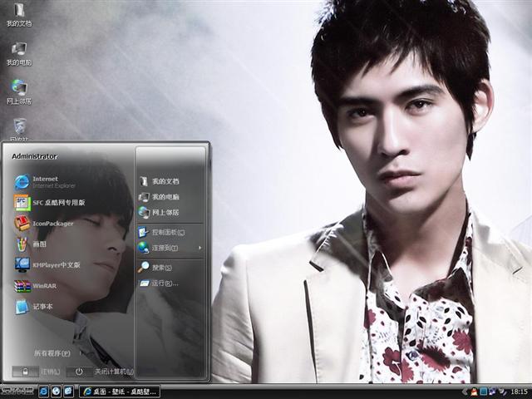The image size is (532, 399).
Task: Click the Administrator user name
Action: point(35,156)
